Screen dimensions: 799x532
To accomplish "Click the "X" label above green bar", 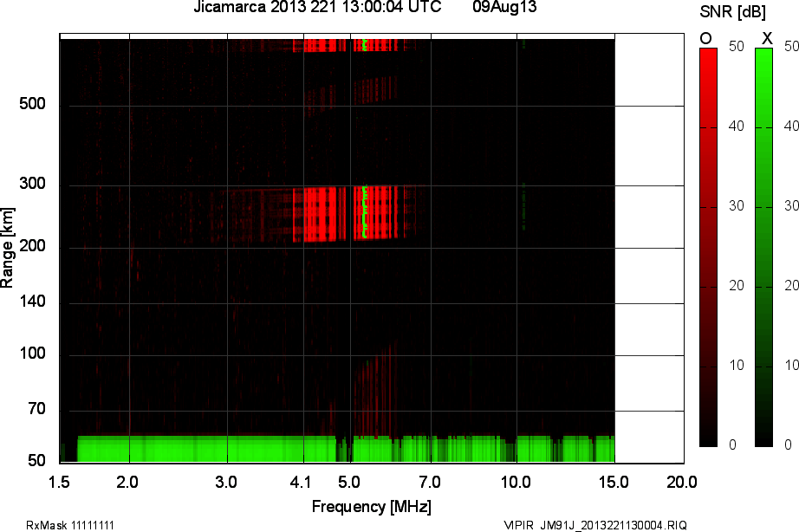I will (766, 38).
